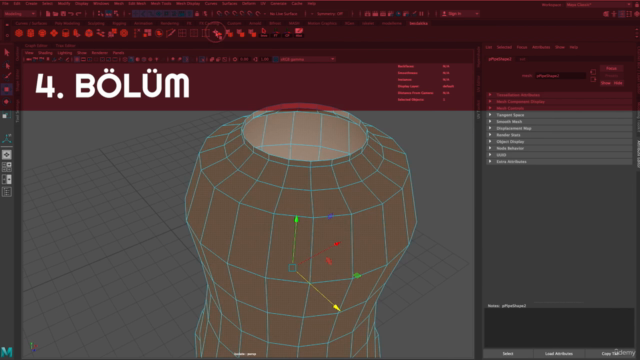Image resolution: width=640 pixels, height=360 pixels.
Task: Expand the Object Display section
Action: pos(559,142)
